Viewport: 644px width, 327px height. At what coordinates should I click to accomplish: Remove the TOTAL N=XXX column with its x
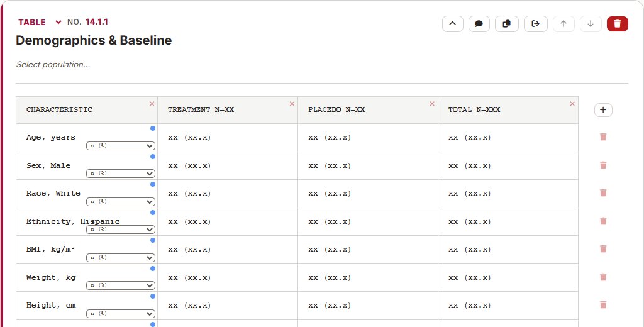coord(572,104)
